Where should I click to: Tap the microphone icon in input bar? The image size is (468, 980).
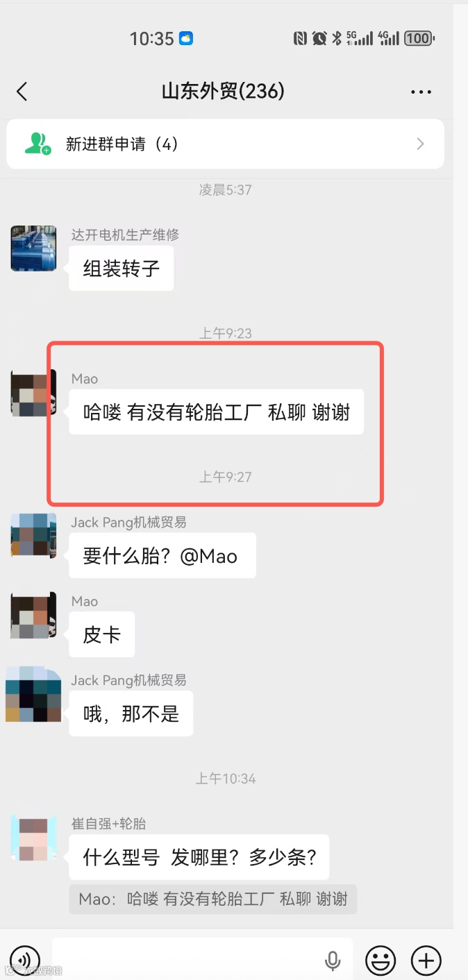(333, 961)
